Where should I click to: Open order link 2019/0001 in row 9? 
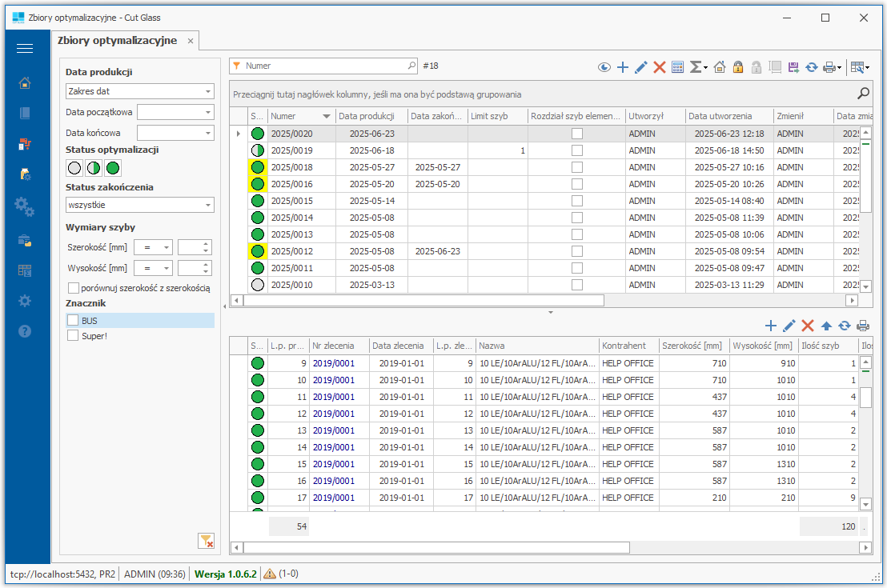[x=334, y=363]
